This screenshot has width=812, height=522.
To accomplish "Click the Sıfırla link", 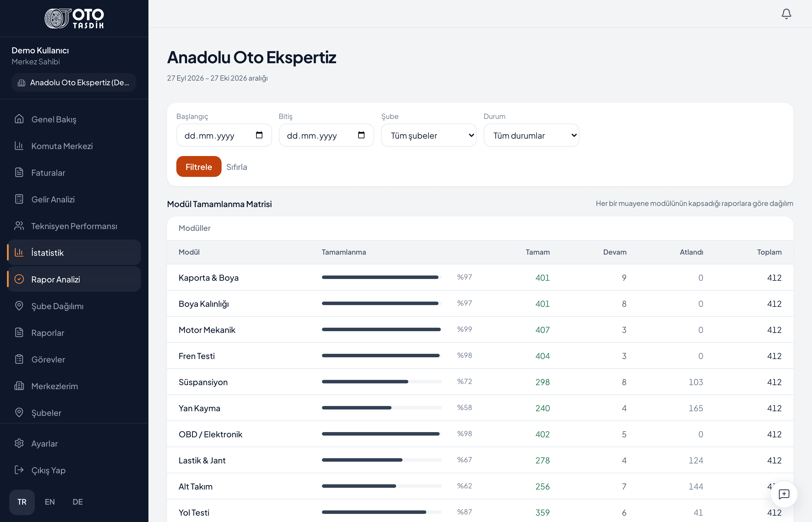I will (237, 167).
